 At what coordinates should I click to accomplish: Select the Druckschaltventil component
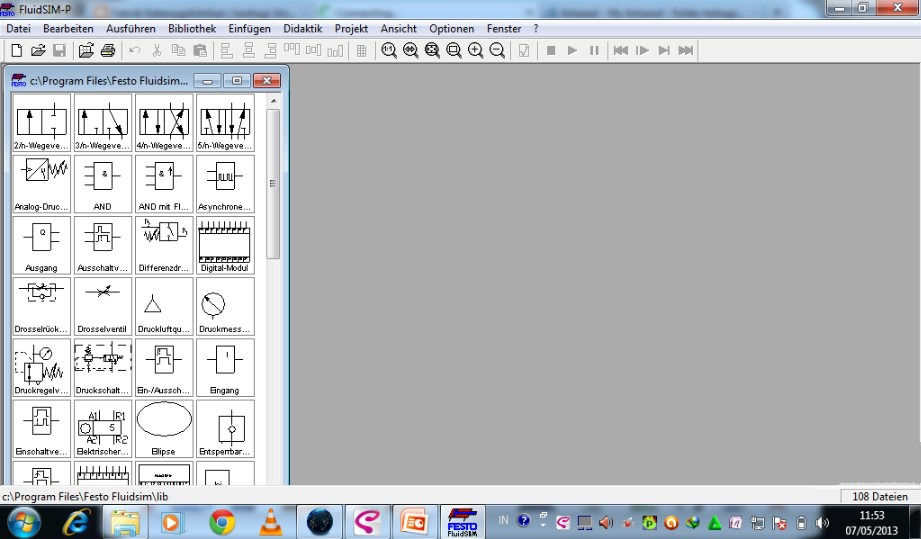(x=103, y=367)
